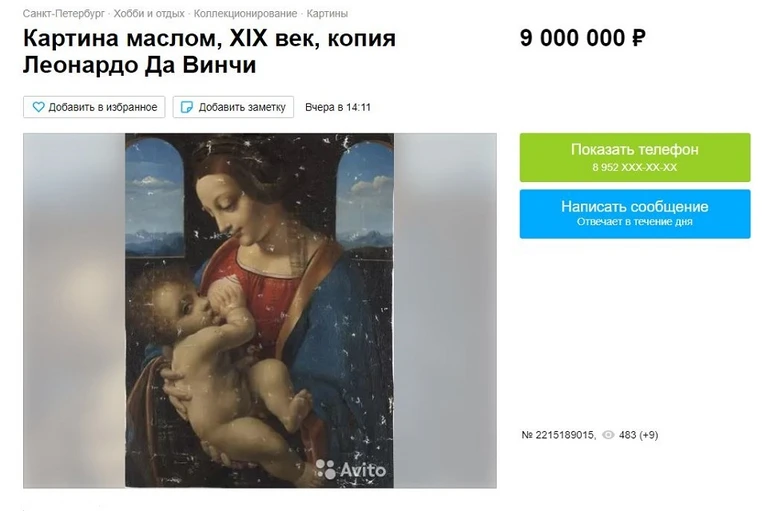
Task: Click the listing title heading
Action: [209, 52]
